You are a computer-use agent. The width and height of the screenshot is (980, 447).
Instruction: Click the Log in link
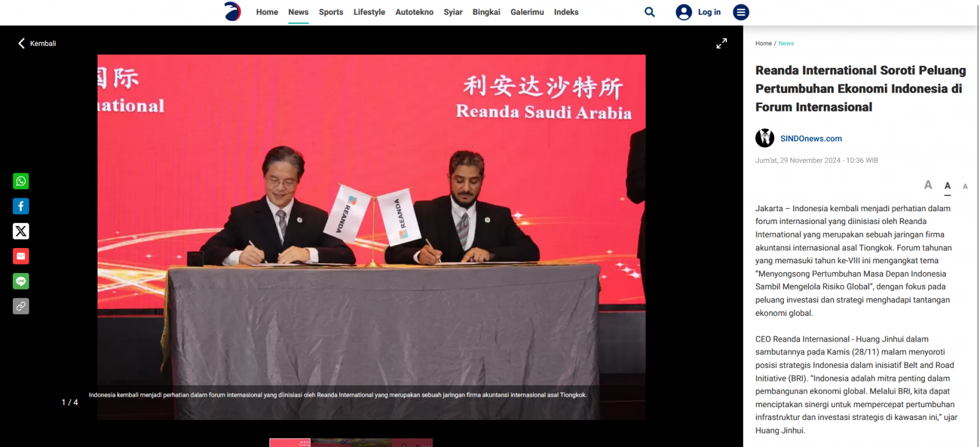pos(709,12)
